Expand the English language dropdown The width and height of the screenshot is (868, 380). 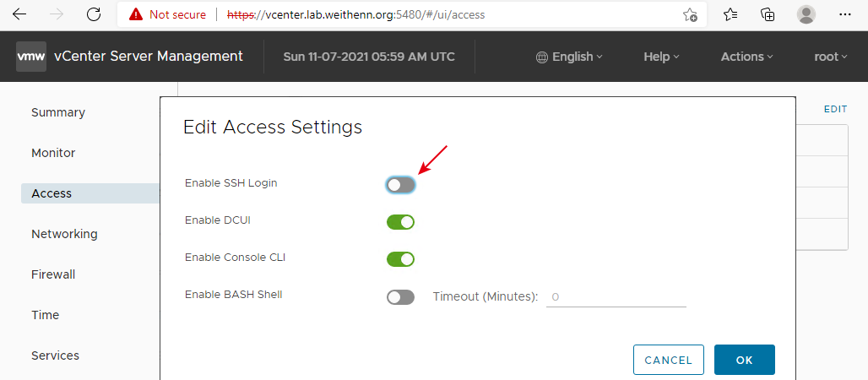click(x=569, y=57)
